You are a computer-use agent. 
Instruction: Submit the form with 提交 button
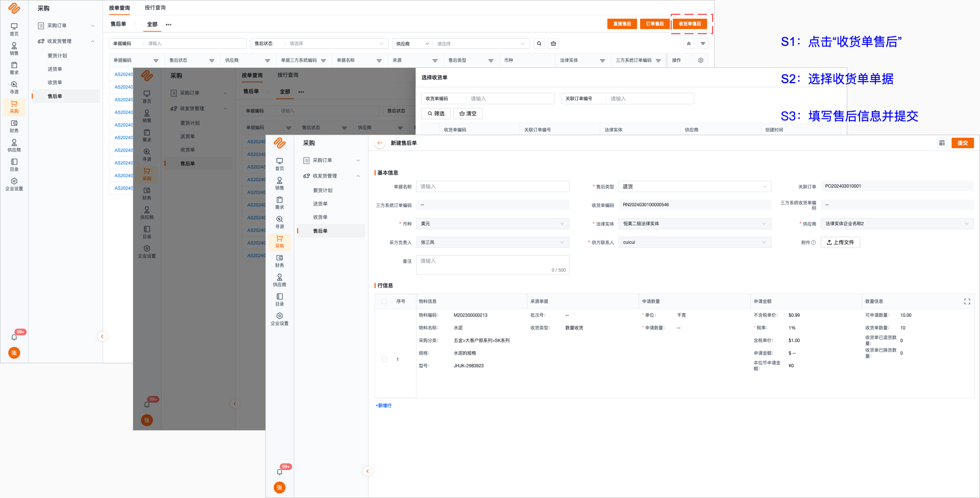click(963, 143)
